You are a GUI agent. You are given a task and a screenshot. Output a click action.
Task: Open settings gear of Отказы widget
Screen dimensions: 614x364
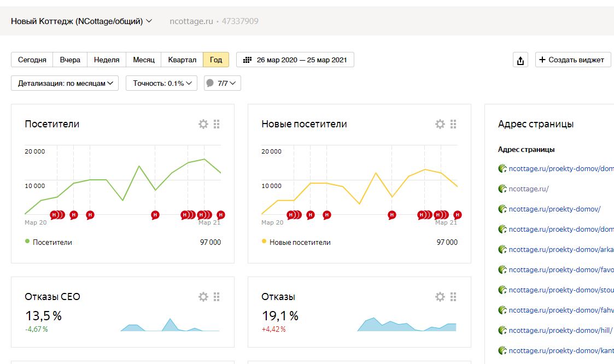coord(440,297)
